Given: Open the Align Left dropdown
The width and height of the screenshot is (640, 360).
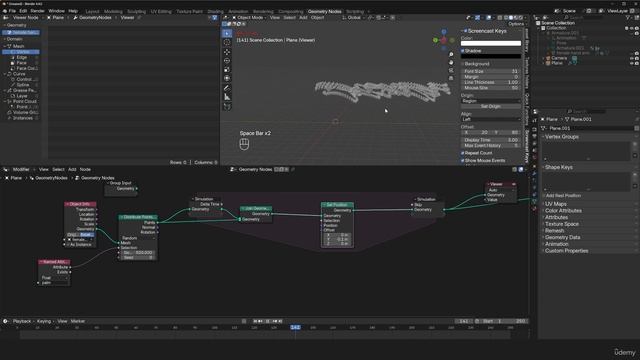Looking at the screenshot, I should click(x=491, y=119).
